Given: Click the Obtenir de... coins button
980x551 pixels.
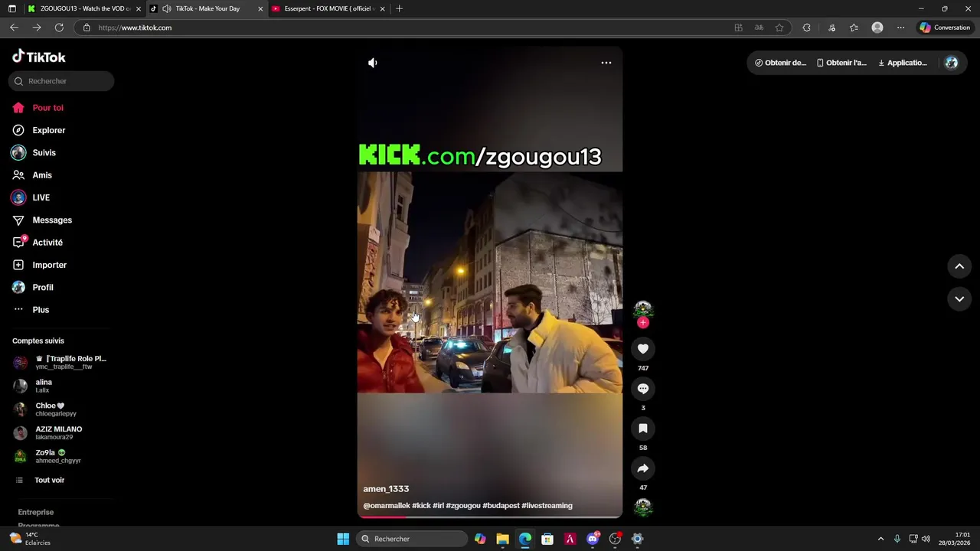Looking at the screenshot, I should point(780,63).
